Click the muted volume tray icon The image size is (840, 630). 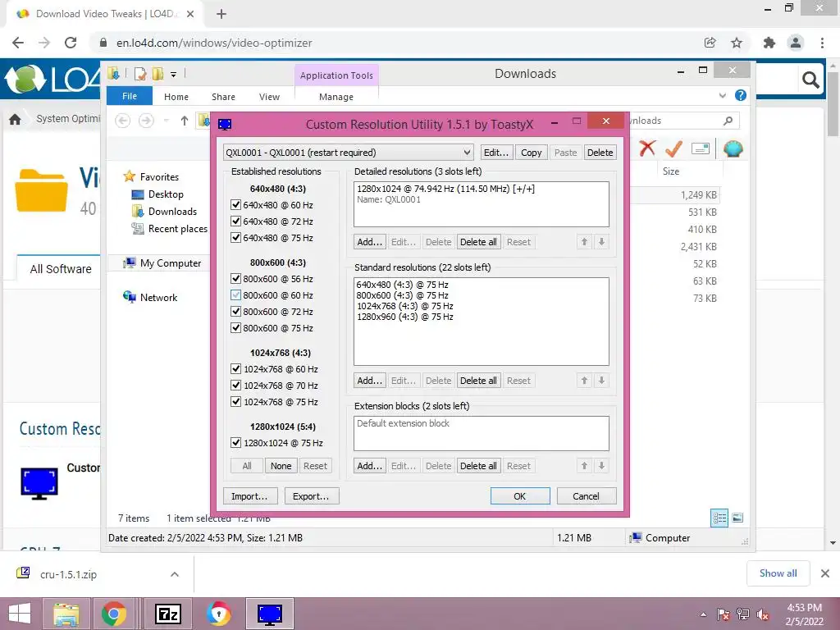(762, 614)
